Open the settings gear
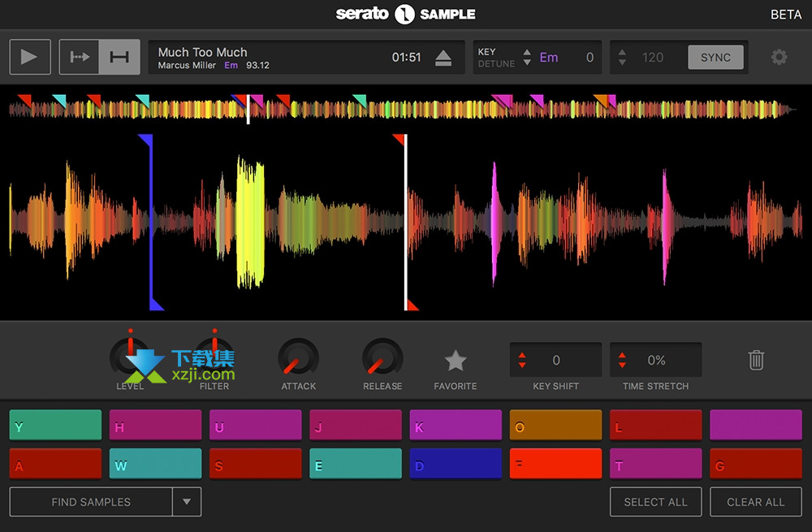This screenshot has width=812, height=532. click(779, 57)
